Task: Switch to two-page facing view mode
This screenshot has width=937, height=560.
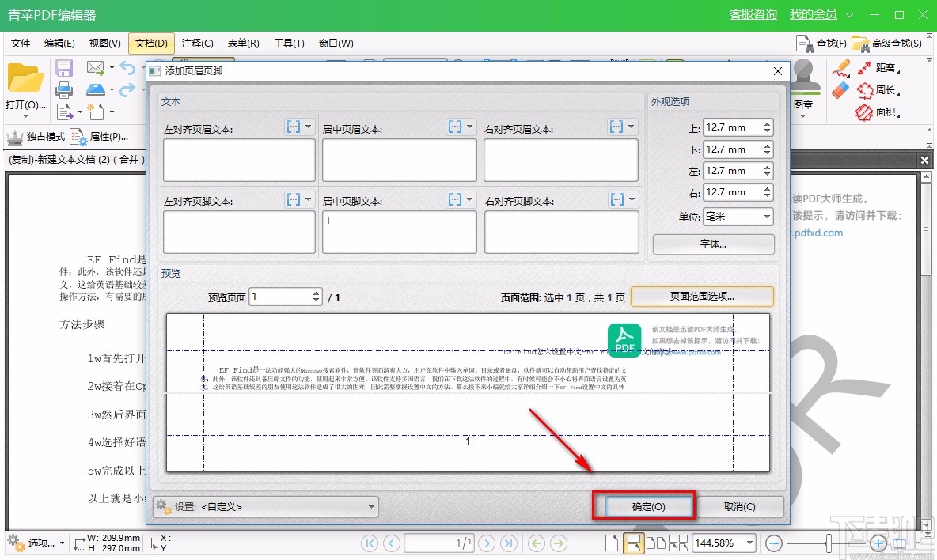Action: [655, 543]
